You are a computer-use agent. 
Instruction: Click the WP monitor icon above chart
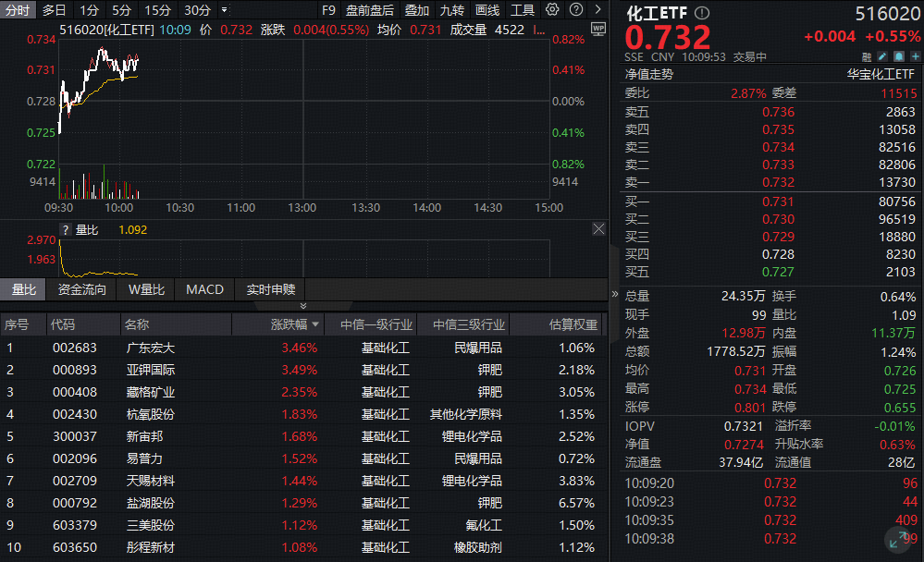(598, 29)
